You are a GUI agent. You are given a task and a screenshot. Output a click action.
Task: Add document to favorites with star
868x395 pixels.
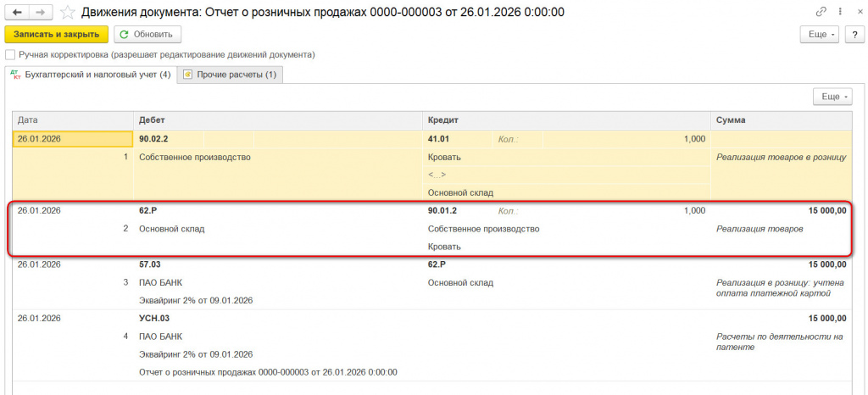[x=68, y=12]
